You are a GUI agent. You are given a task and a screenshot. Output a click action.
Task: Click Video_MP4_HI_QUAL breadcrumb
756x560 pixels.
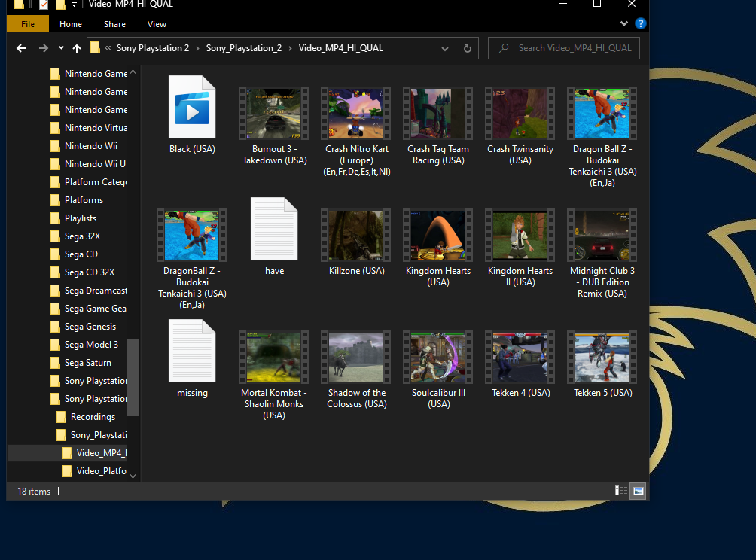click(341, 48)
